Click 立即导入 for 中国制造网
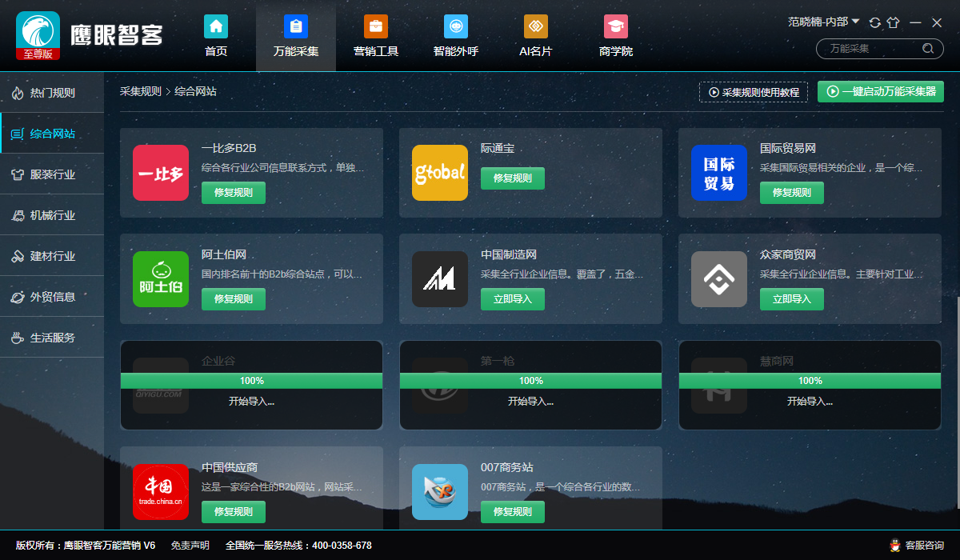 click(x=513, y=299)
